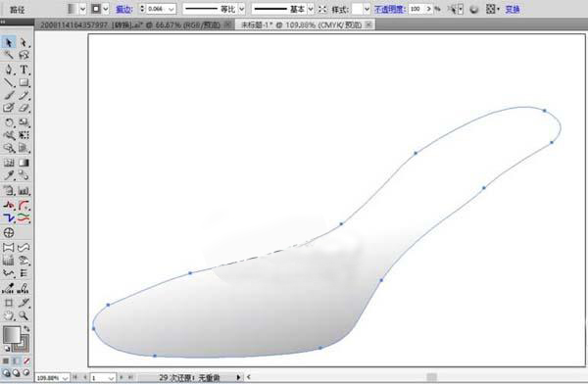Close the 200811416435799 .ai document tab
The image size is (588, 384).
(227, 24)
